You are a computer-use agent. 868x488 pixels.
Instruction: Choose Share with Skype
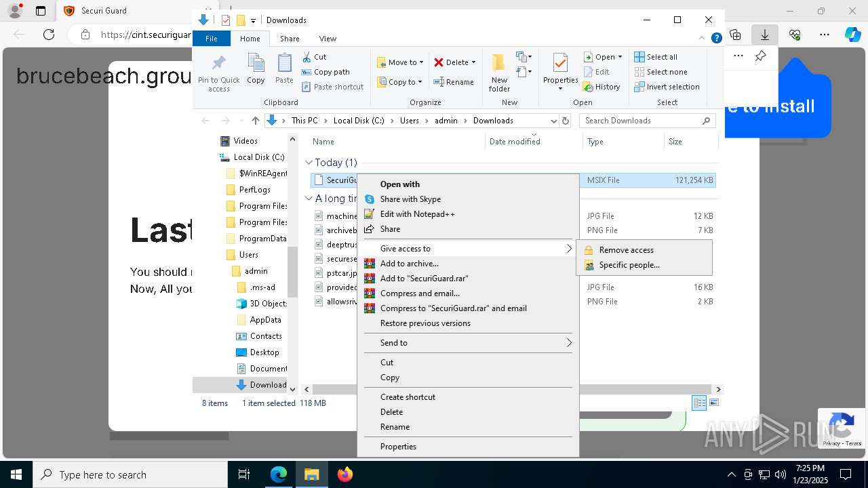click(468, 199)
